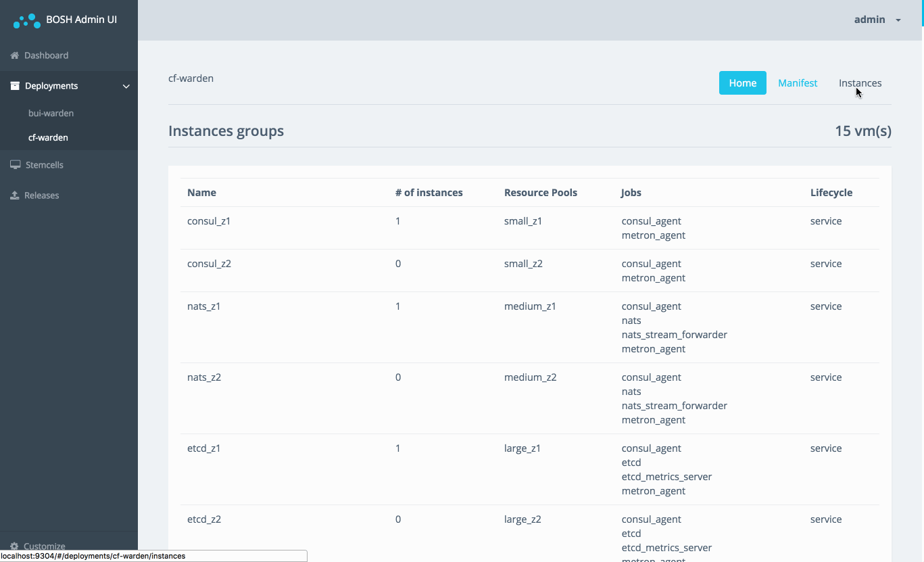
Task: Click the cf-warden breadcrumb title
Action: (191, 78)
